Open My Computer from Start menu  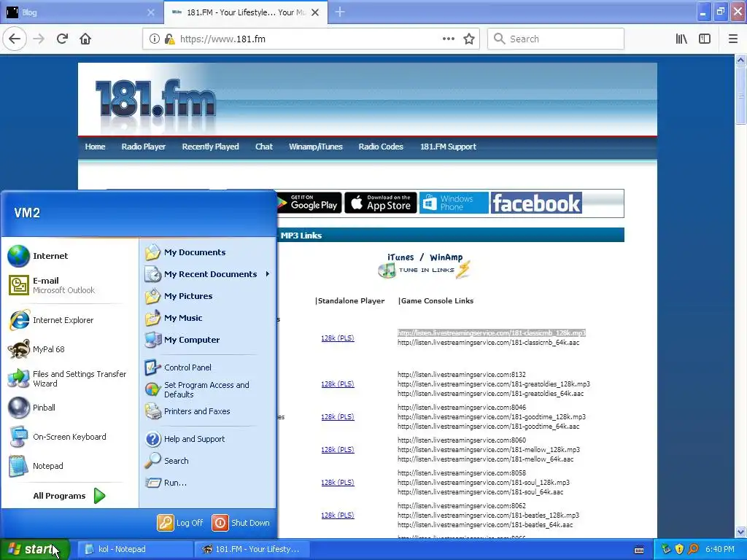pyautogui.click(x=208, y=340)
